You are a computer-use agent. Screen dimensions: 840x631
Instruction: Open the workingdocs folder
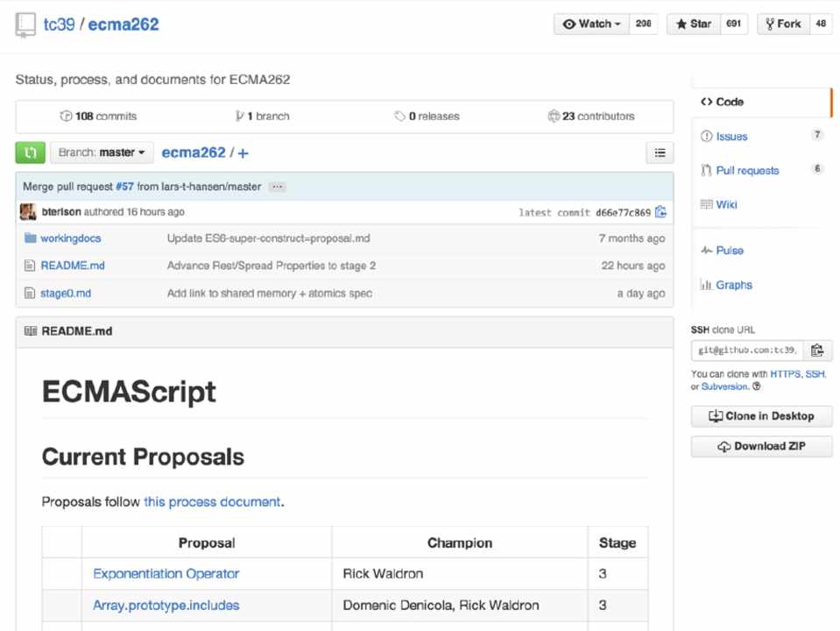[70, 238]
